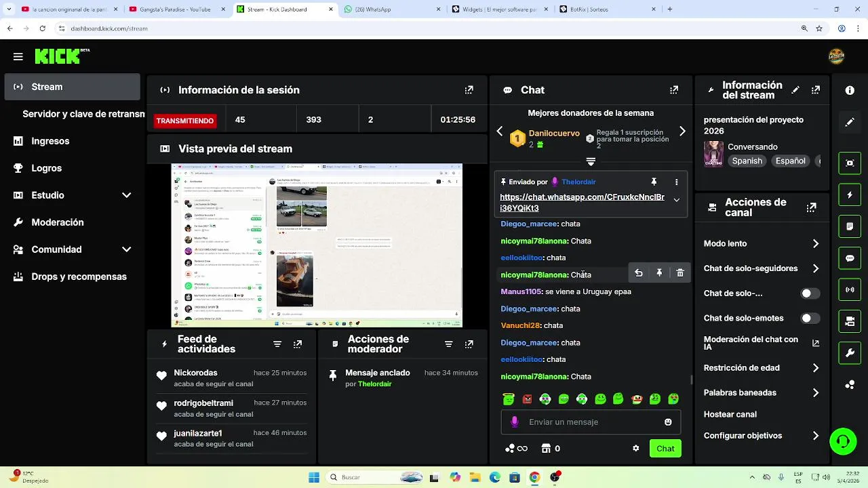
Task: Open the hamburger menu beside Kick logo
Action: 18,57
